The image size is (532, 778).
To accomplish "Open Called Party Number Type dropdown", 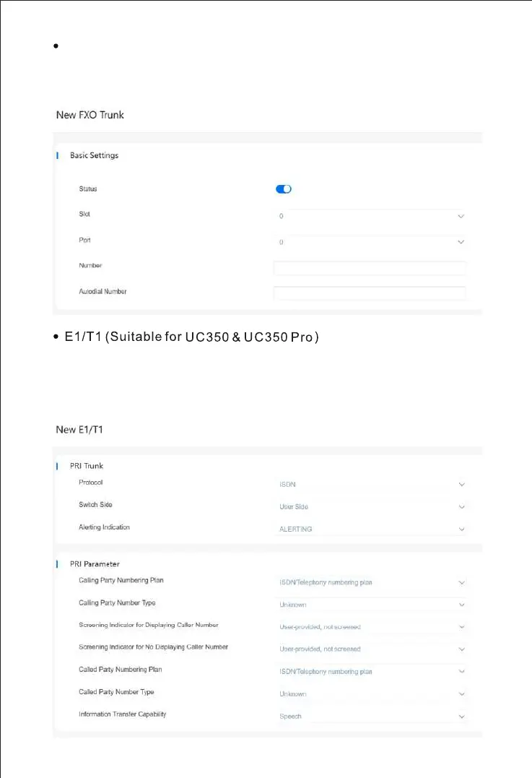I will [369, 694].
